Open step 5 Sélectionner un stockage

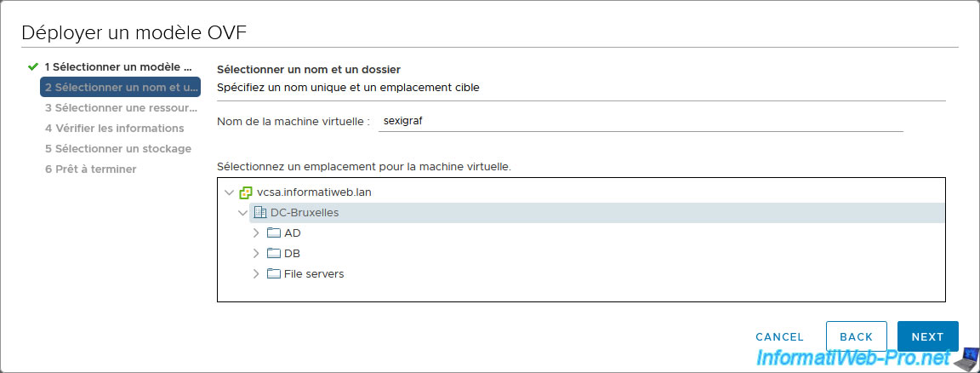tap(117, 149)
